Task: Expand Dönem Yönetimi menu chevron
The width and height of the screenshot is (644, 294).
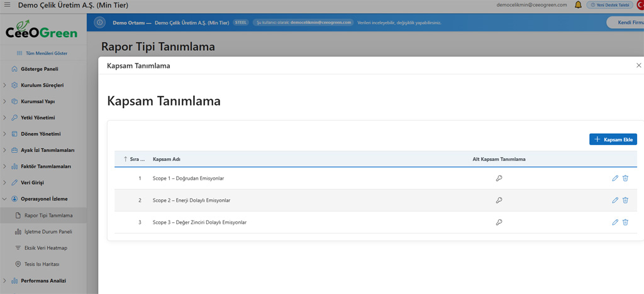Action: (4, 134)
